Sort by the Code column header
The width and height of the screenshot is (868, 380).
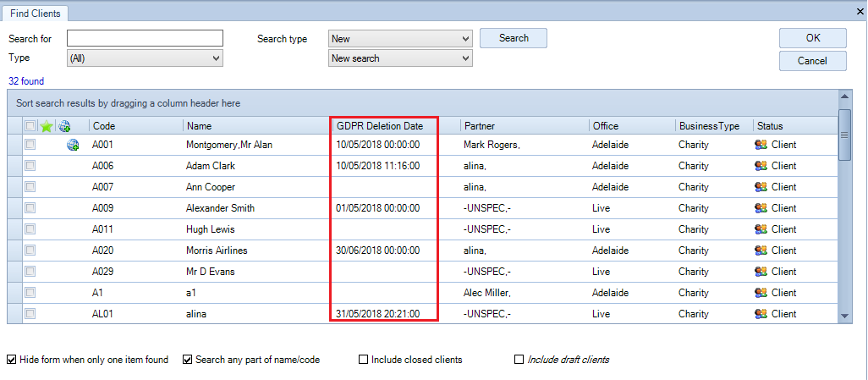[136, 126]
